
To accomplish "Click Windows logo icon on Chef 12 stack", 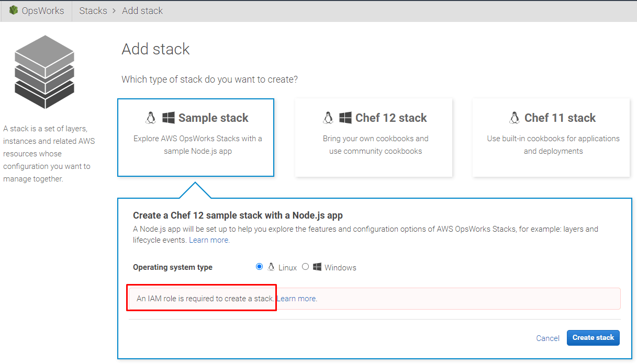I will click(x=345, y=118).
